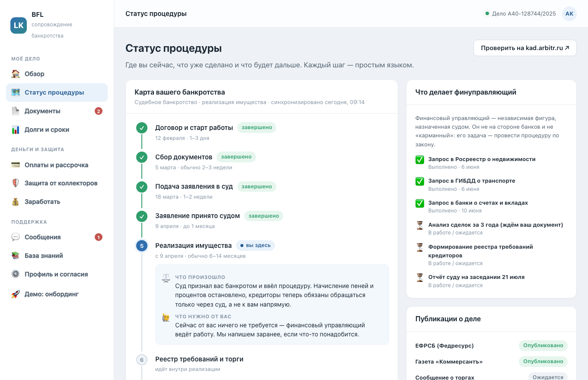The width and height of the screenshot is (588, 380).
Task: Open the Обзор menu item
Action: [x=57, y=74]
